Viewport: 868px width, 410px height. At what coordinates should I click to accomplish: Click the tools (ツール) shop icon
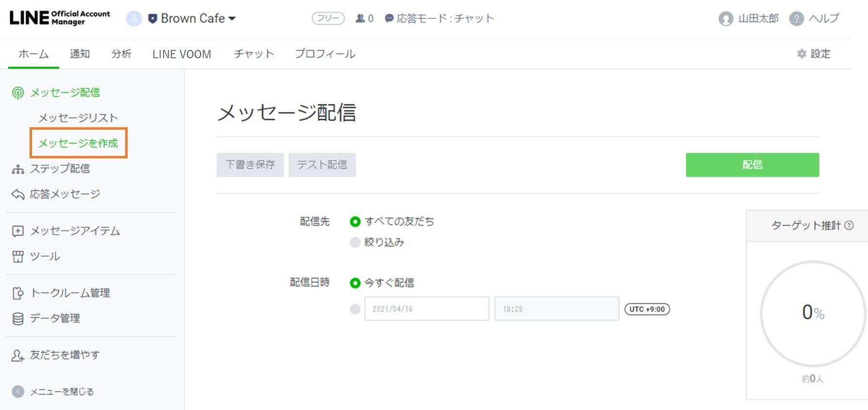18,257
